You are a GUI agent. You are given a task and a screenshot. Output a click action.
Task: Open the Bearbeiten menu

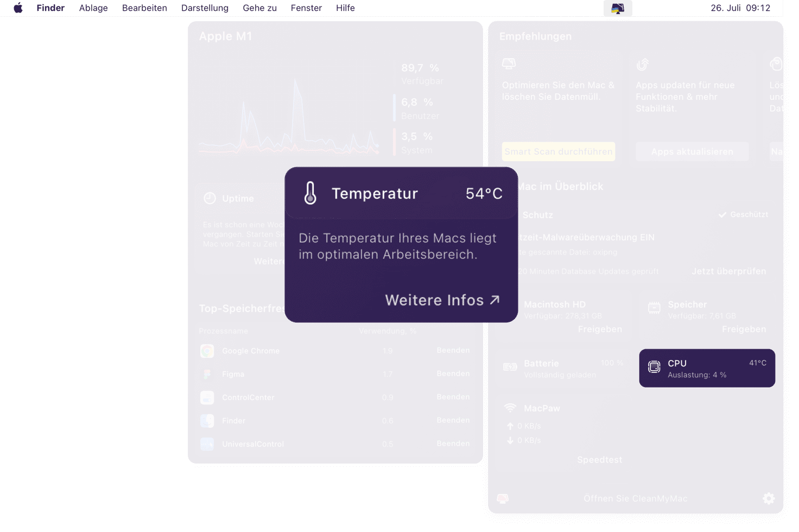point(144,8)
